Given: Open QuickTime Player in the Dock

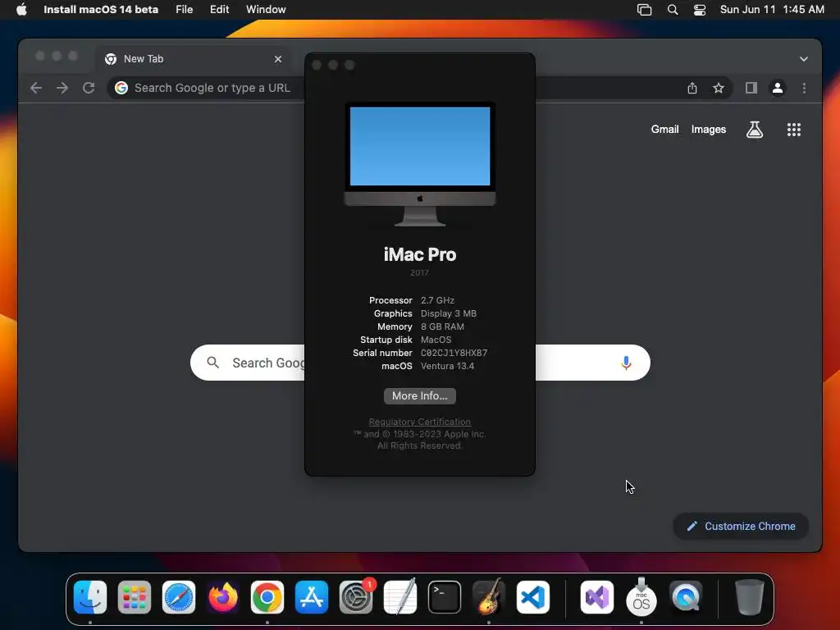Looking at the screenshot, I should click(x=686, y=597).
